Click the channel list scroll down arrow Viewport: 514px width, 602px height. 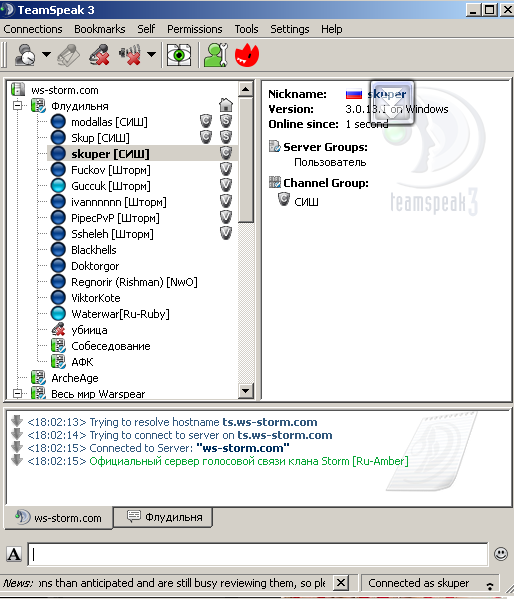pos(245,391)
